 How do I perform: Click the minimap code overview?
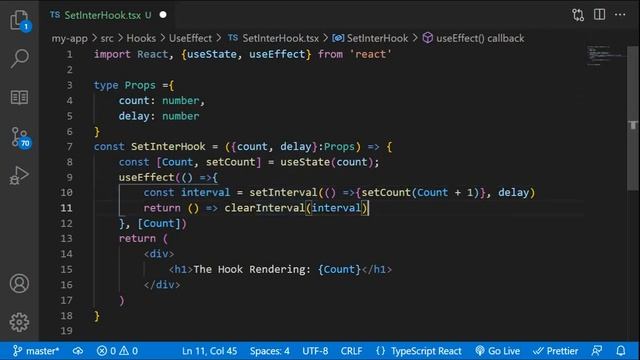coord(605,55)
